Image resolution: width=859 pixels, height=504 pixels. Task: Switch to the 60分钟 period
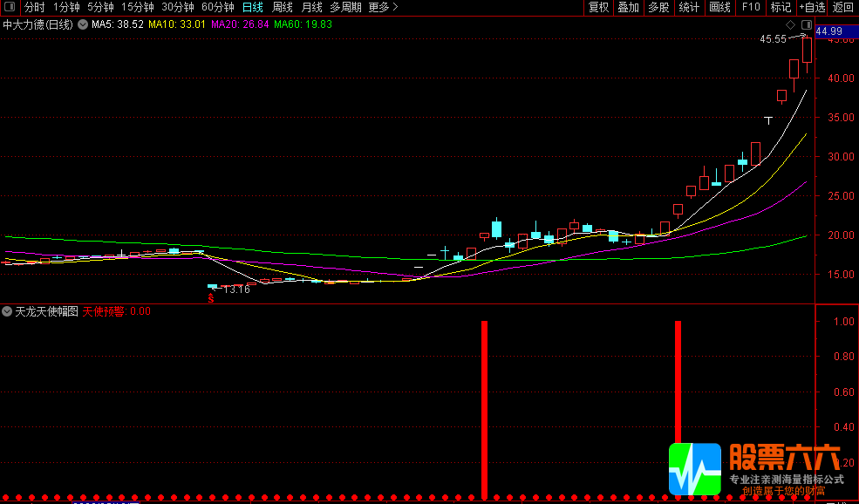218,7
